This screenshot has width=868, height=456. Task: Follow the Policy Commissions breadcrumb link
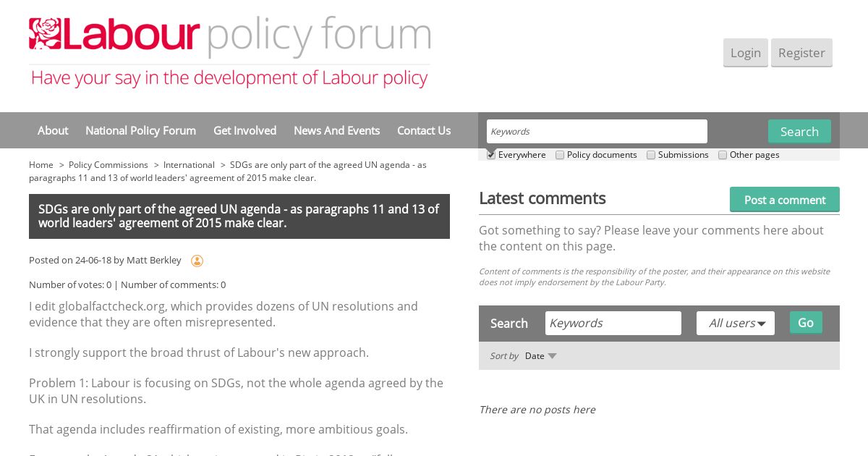point(109,165)
